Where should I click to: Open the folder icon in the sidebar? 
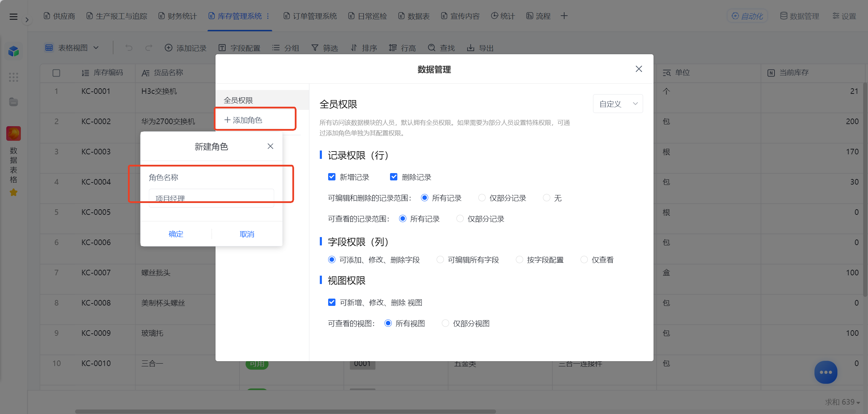[14, 102]
